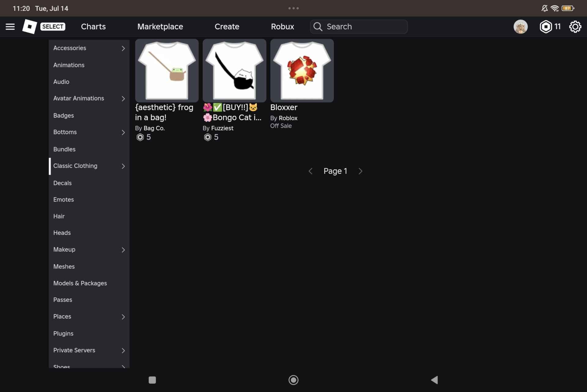Expand the Bottoms category chevron
Viewport: 587px width, 392px height.
123,132
